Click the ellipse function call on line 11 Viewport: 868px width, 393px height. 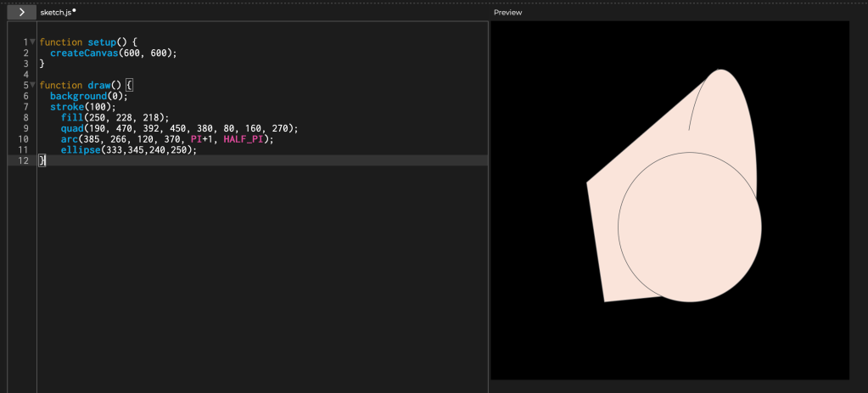click(80, 149)
